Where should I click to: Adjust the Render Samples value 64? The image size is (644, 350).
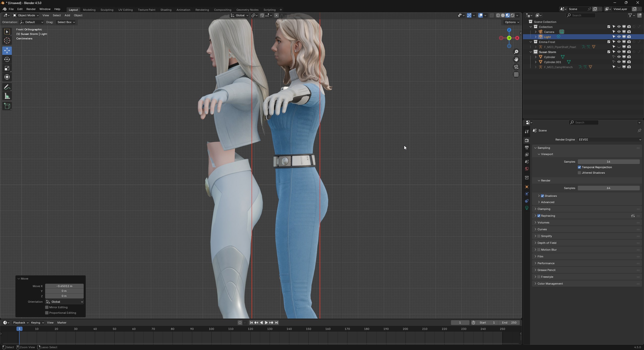pos(609,188)
